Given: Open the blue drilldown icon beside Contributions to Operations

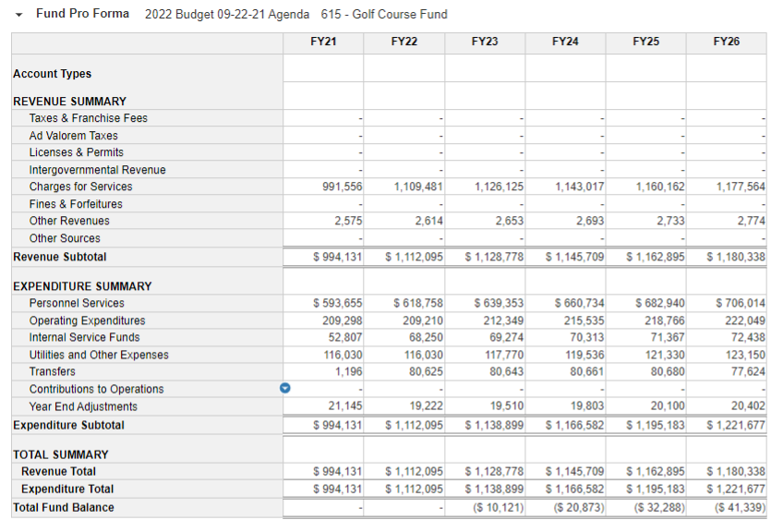Looking at the screenshot, I should pos(285,389).
